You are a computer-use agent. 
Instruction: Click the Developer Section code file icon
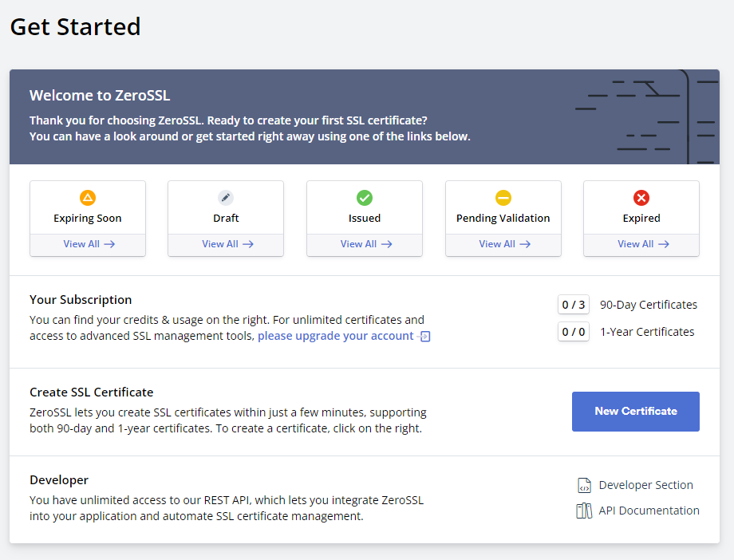[x=584, y=485]
